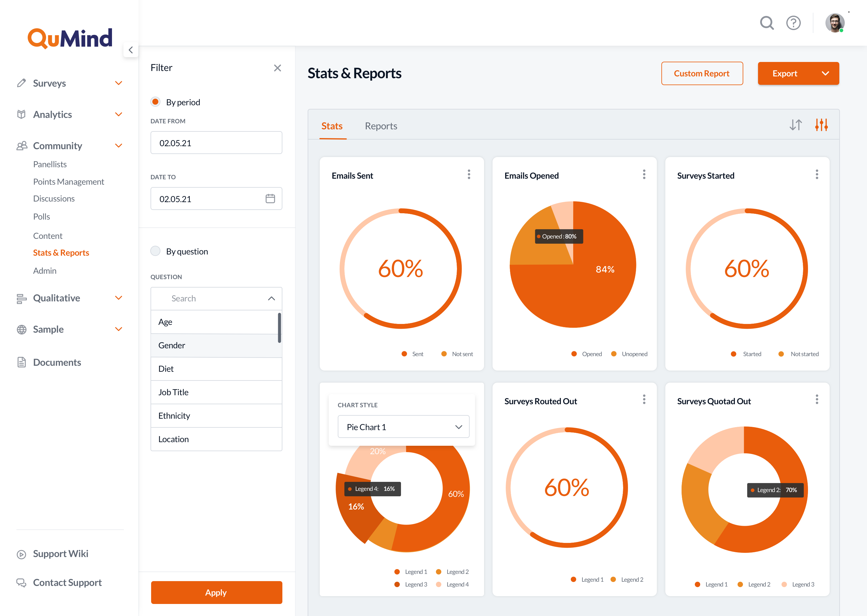The height and width of the screenshot is (616, 867).
Task: Click the advanced filter/sliders icon
Action: [x=822, y=125]
